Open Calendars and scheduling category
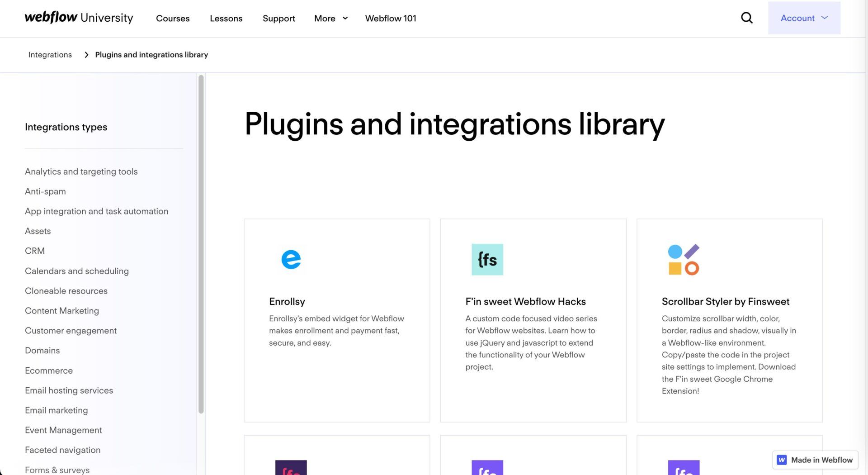Screen dimensions: 868x475 tap(77, 271)
